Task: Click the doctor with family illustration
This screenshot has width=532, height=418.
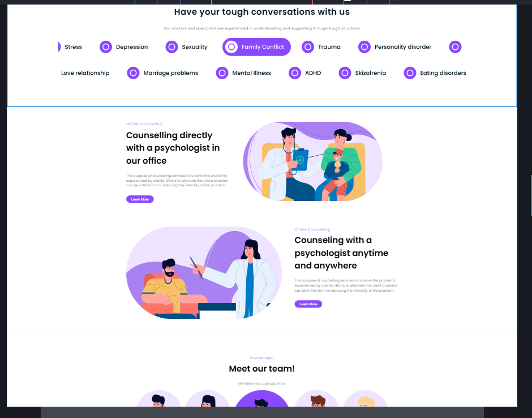Action: coord(313,161)
